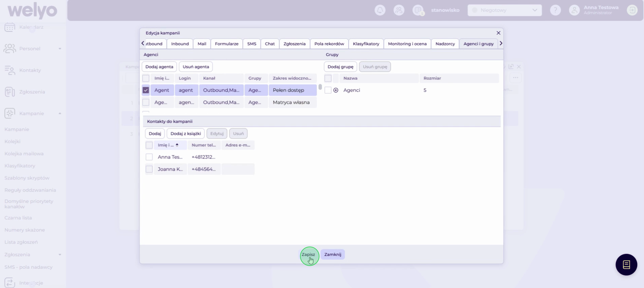Close the Edycja kampanii dialog
The width and height of the screenshot is (644, 288).
click(498, 33)
